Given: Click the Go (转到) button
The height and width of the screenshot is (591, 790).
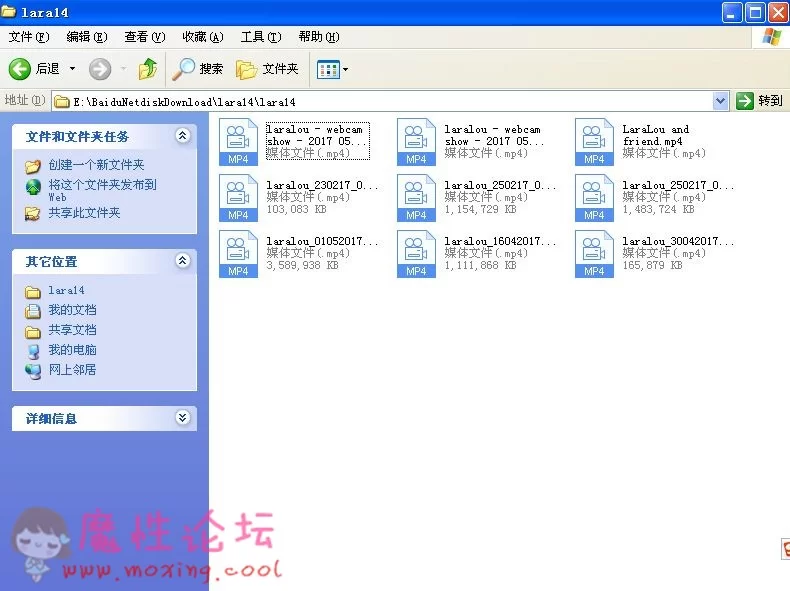Looking at the screenshot, I should click(x=760, y=101).
